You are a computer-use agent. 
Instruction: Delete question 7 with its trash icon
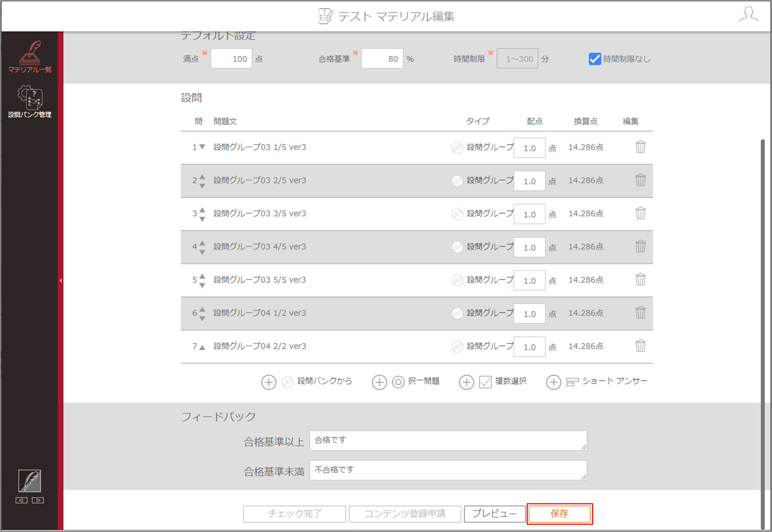[x=640, y=346]
